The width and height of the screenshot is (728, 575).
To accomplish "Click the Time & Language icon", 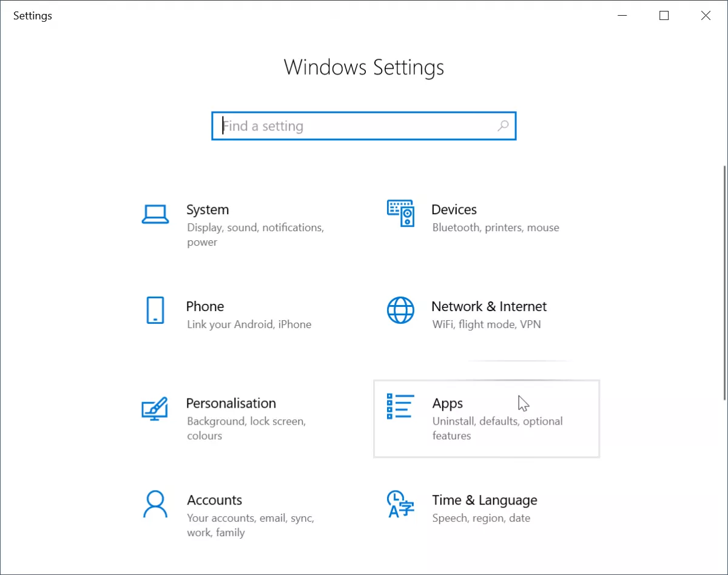I will tap(400, 504).
